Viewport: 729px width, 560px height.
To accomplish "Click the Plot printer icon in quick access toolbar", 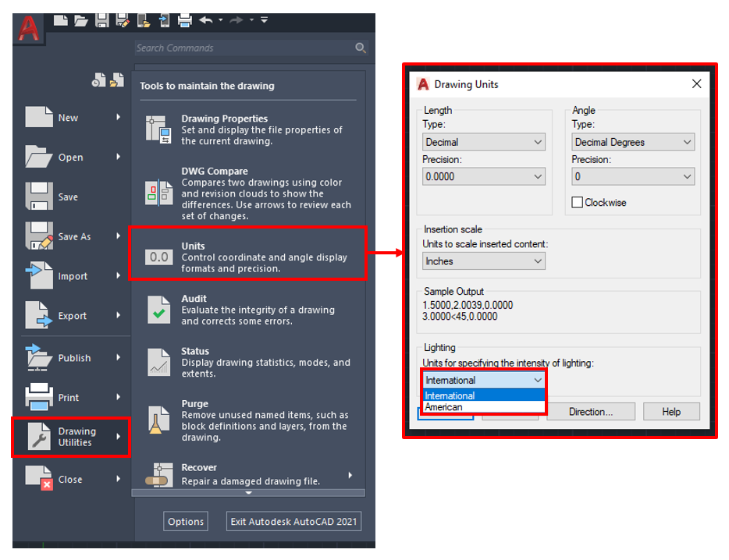I will click(x=184, y=20).
